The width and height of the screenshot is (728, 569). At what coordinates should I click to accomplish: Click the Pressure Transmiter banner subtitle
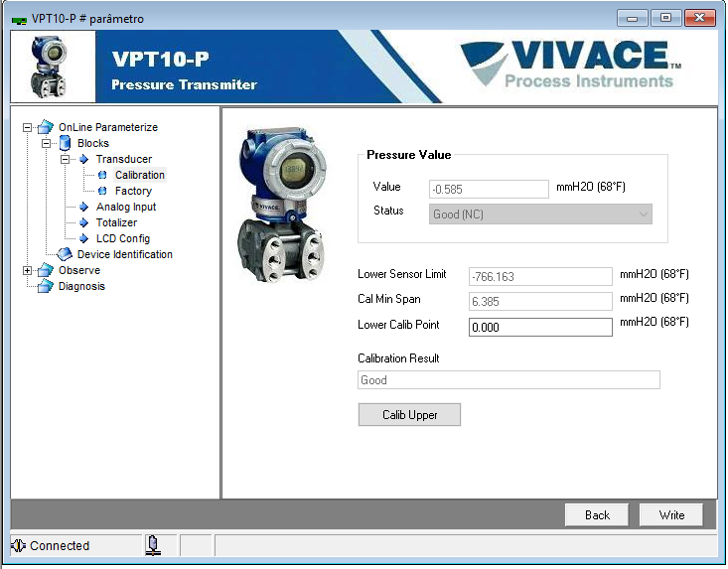coord(185,84)
